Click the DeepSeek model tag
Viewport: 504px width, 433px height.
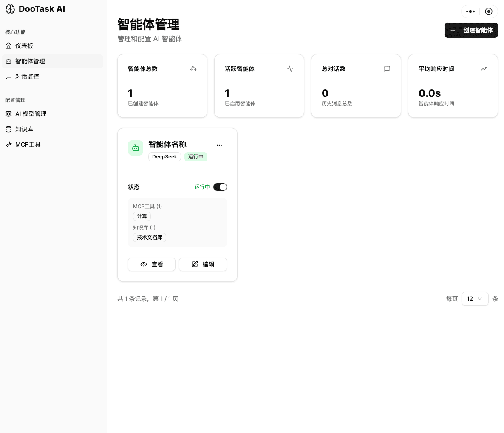[164, 157]
